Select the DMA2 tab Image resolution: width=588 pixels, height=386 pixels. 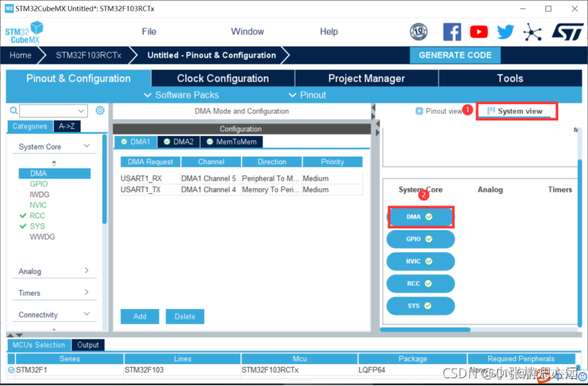(179, 142)
